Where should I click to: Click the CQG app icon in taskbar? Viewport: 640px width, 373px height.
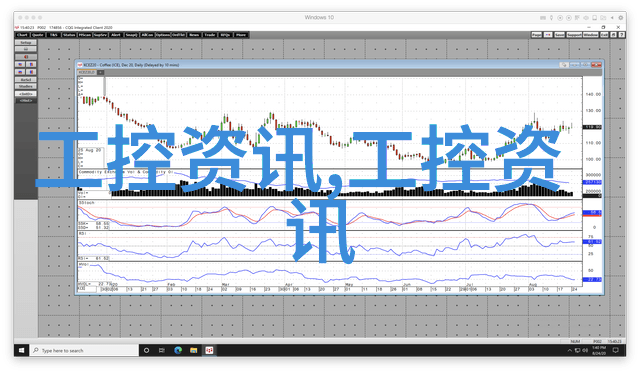(209, 350)
